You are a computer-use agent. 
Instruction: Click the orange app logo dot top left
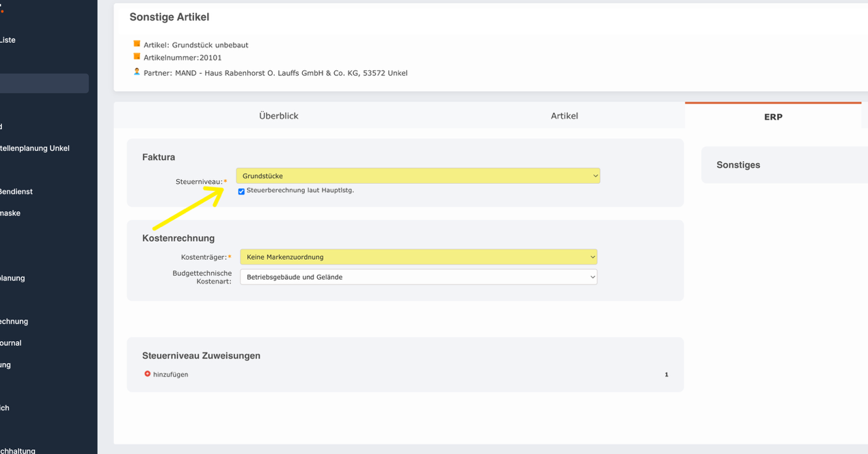[3, 10]
